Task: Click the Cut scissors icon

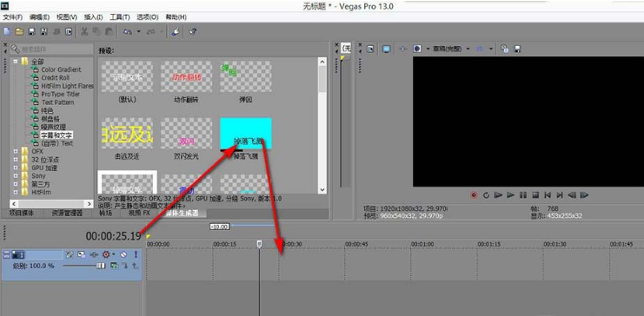Action: pyautogui.click(x=84, y=31)
